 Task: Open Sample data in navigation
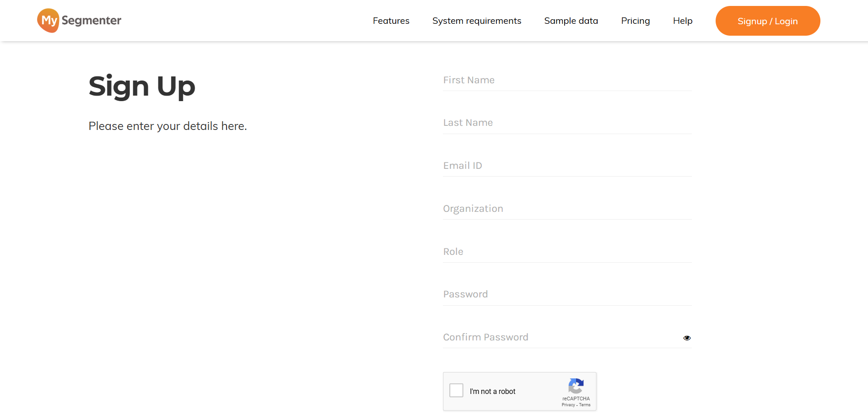pyautogui.click(x=571, y=21)
